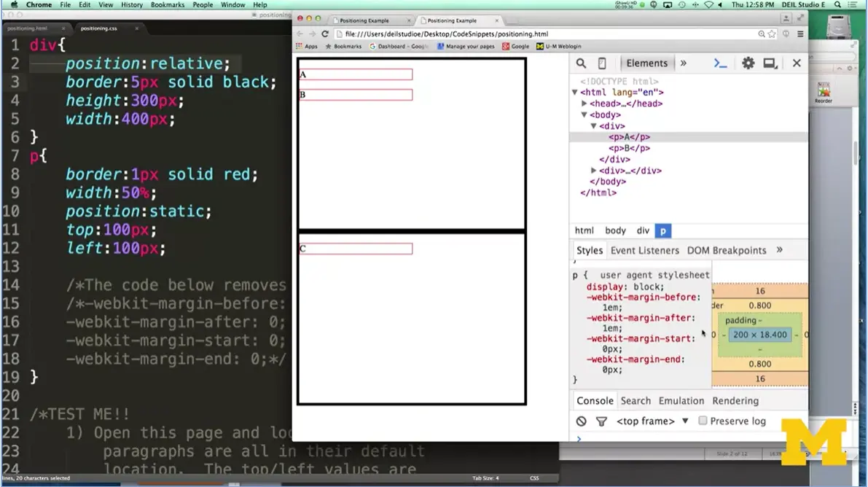Open the Rendering panel tab
The height and width of the screenshot is (487, 868).
(x=735, y=400)
